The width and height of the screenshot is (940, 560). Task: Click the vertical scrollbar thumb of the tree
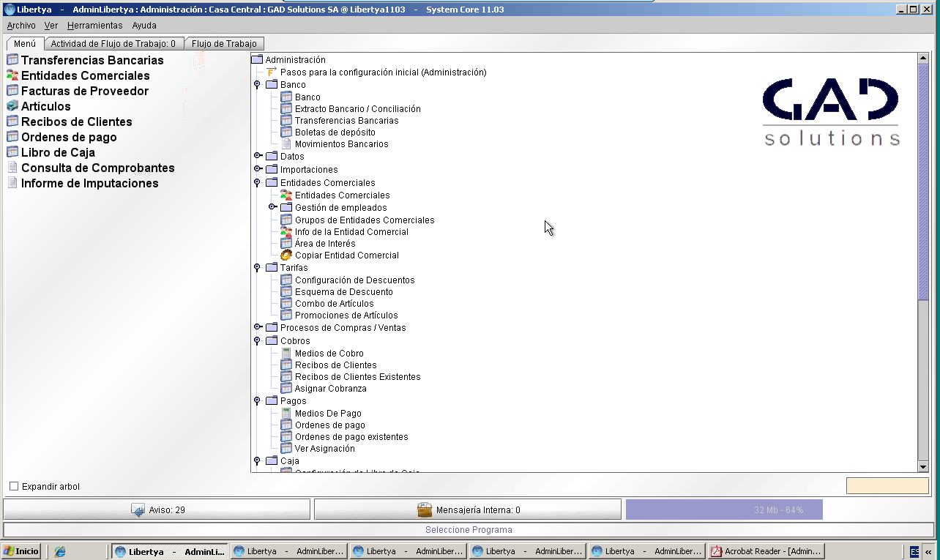pyautogui.click(x=923, y=182)
